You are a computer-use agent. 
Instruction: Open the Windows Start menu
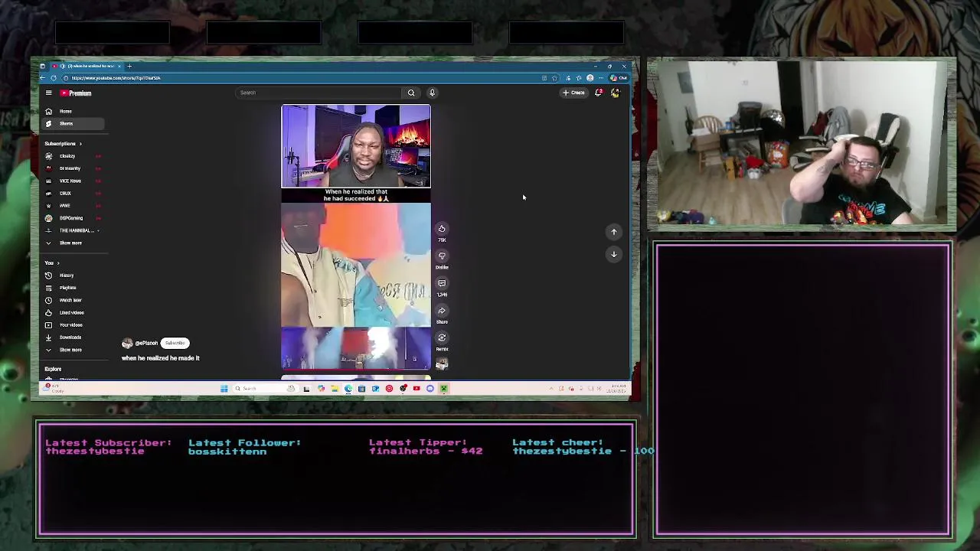tap(224, 389)
